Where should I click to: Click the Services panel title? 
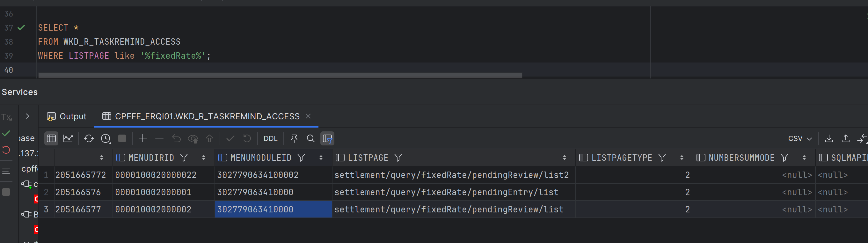[19, 92]
